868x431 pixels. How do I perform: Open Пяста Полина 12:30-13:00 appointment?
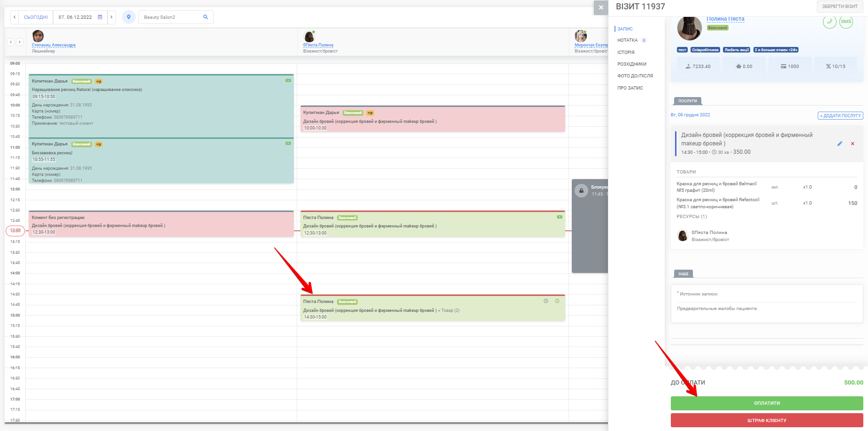(x=433, y=224)
